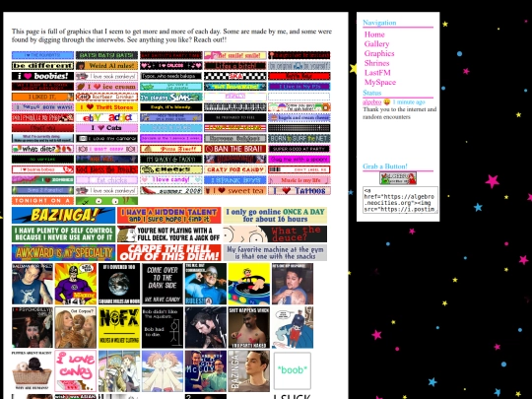Click the 'Carpe the hell out of this diem' stamp
Image resolution: width=532 pixels, height=399 pixels.
click(169, 252)
